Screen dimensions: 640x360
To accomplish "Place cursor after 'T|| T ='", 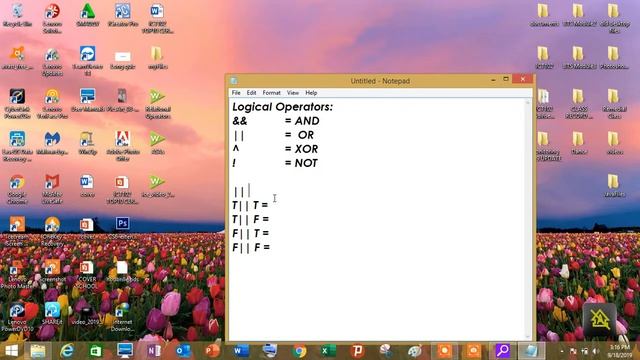I will coord(269,205).
